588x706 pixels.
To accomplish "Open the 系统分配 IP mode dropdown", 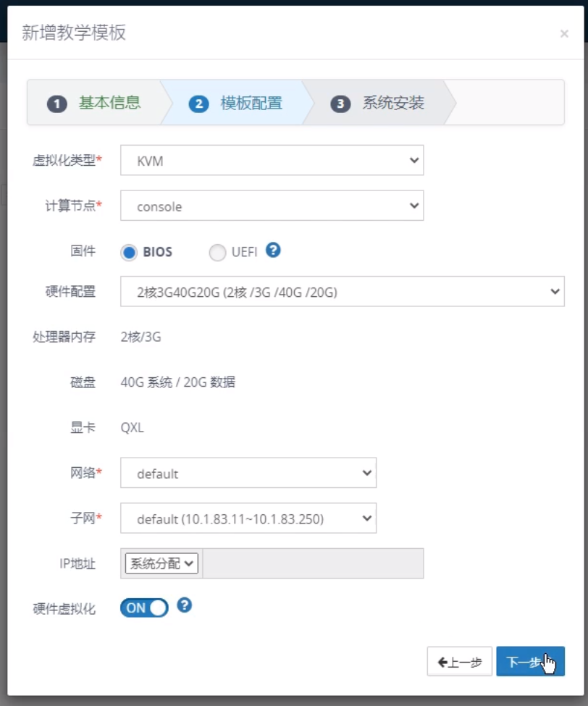I will click(161, 563).
